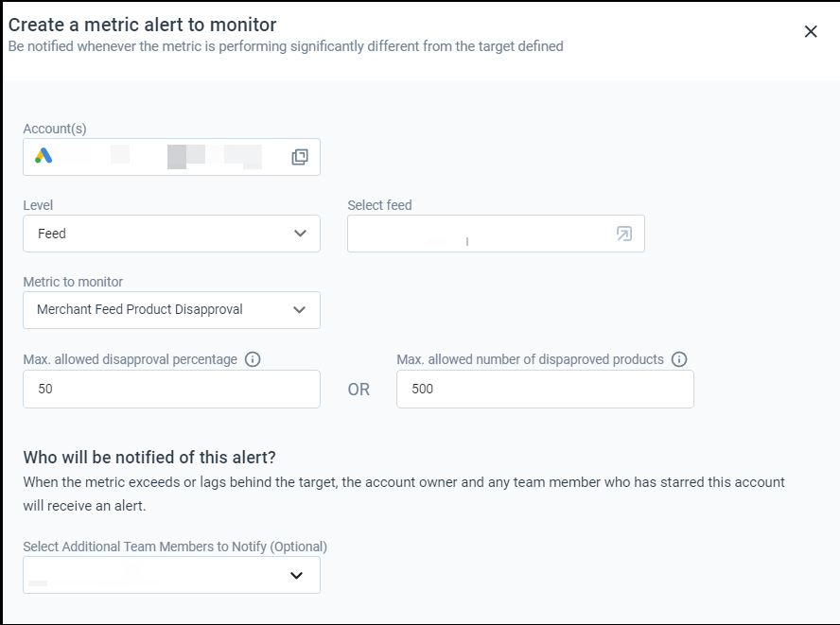Click the Metric to monitor label

[73, 282]
